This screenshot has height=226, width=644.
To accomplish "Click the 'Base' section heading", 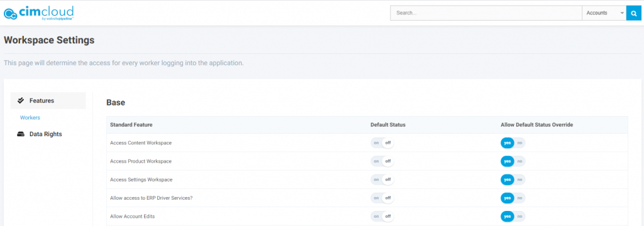I will pos(116,103).
